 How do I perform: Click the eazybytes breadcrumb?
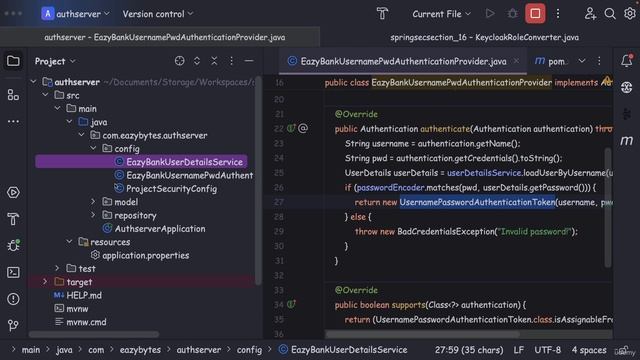pos(140,350)
